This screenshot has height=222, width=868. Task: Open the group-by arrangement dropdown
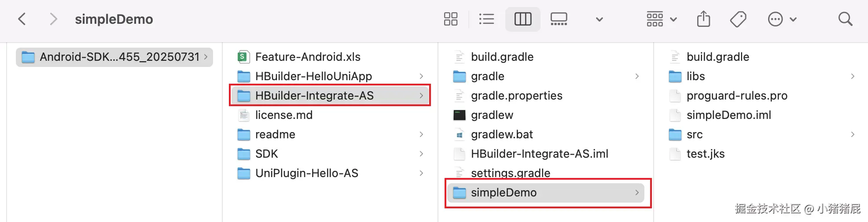tap(661, 19)
